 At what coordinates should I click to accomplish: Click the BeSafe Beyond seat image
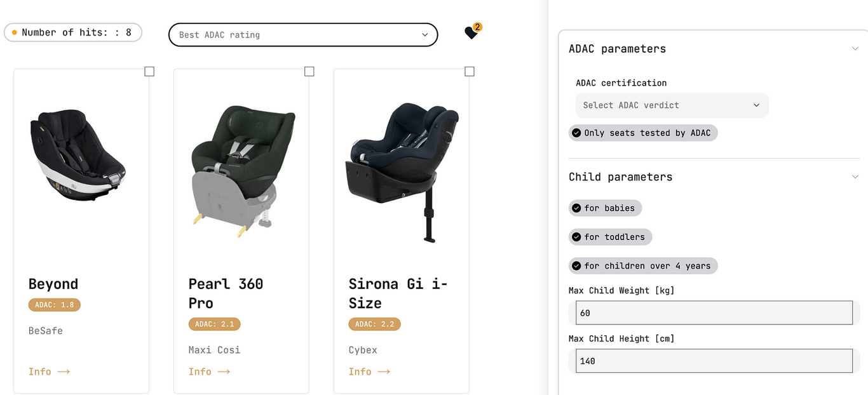[x=78, y=154]
